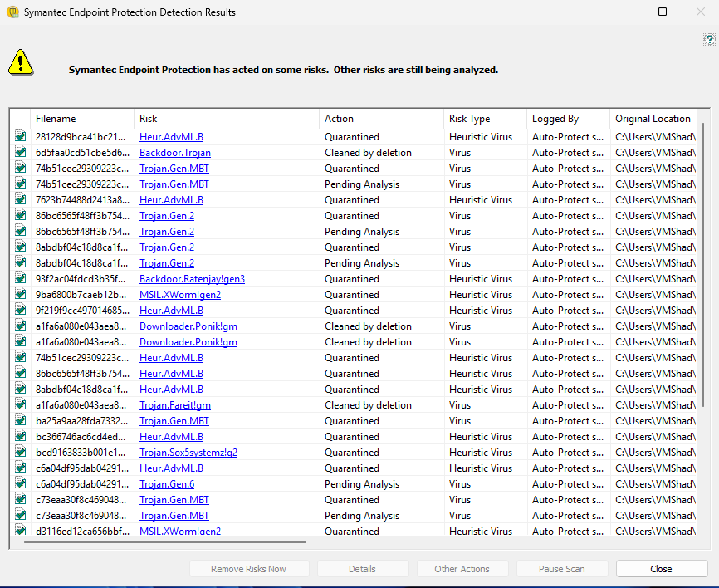The height and width of the screenshot is (588, 719).
Task: Select the row icon for file ba25a9aa28fda7332
Action: pos(20,419)
